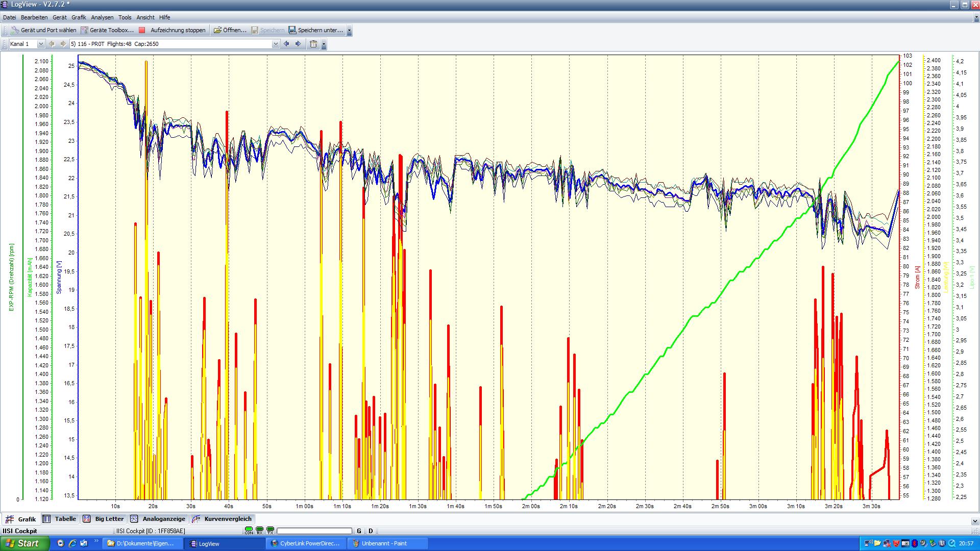
Task: Click the IISI Cockpit ID status text
Action: coord(151,531)
